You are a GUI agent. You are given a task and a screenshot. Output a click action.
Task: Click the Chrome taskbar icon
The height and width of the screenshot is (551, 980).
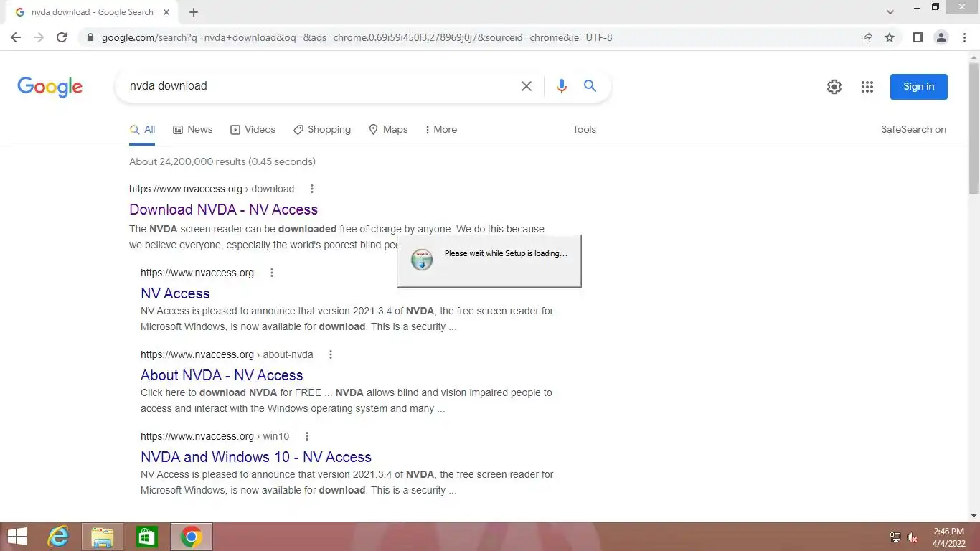(x=191, y=537)
